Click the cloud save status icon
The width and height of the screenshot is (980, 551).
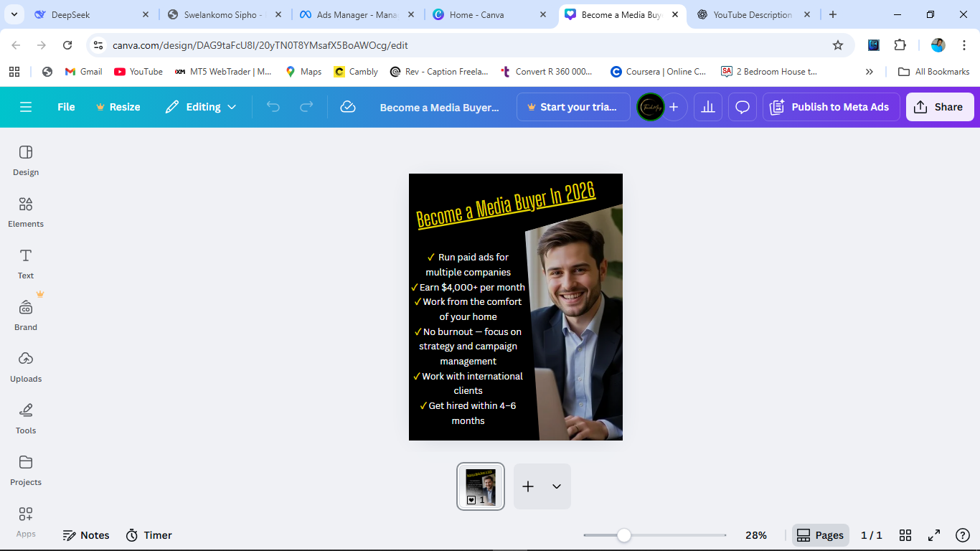click(x=348, y=107)
